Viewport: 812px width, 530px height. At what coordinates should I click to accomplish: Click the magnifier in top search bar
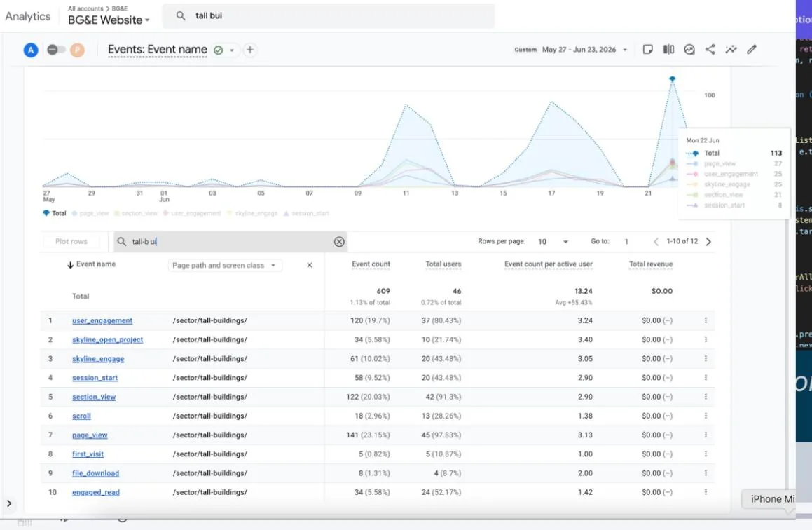(180, 15)
